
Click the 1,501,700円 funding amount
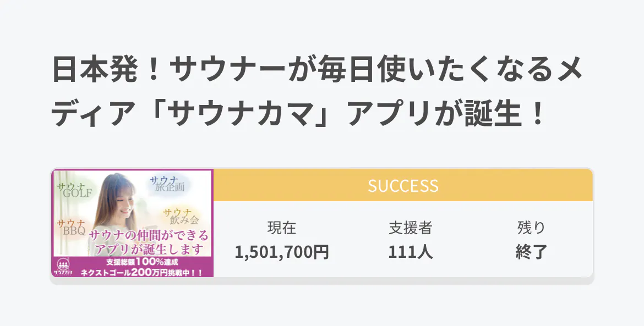[x=282, y=252]
